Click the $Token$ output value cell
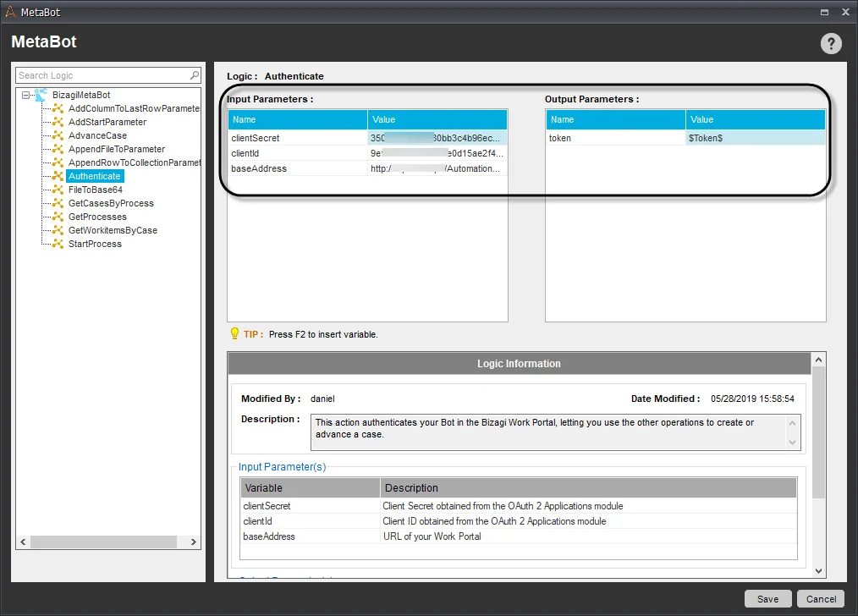 point(755,138)
